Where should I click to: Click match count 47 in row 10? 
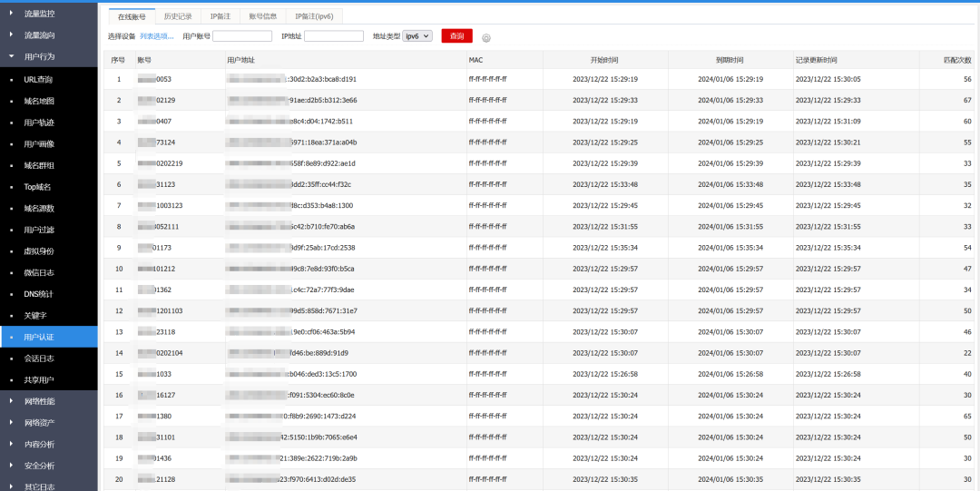click(967, 269)
